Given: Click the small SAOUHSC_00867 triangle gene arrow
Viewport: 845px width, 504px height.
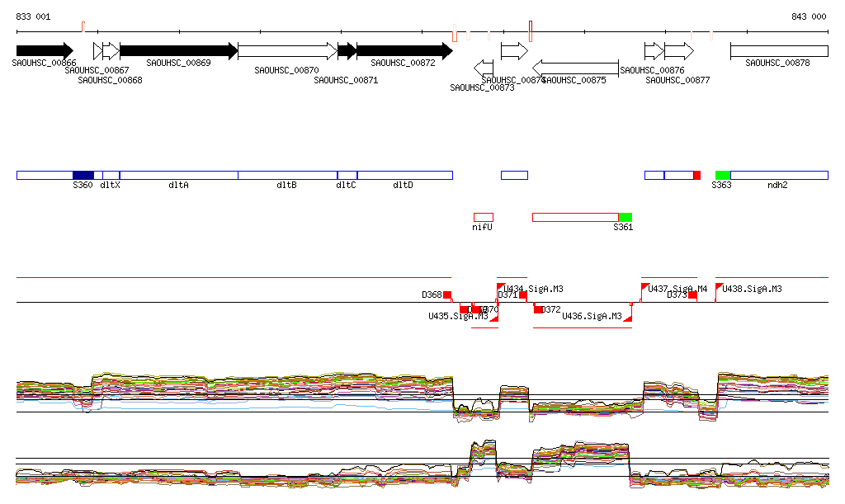Looking at the screenshot, I should pos(97,51).
